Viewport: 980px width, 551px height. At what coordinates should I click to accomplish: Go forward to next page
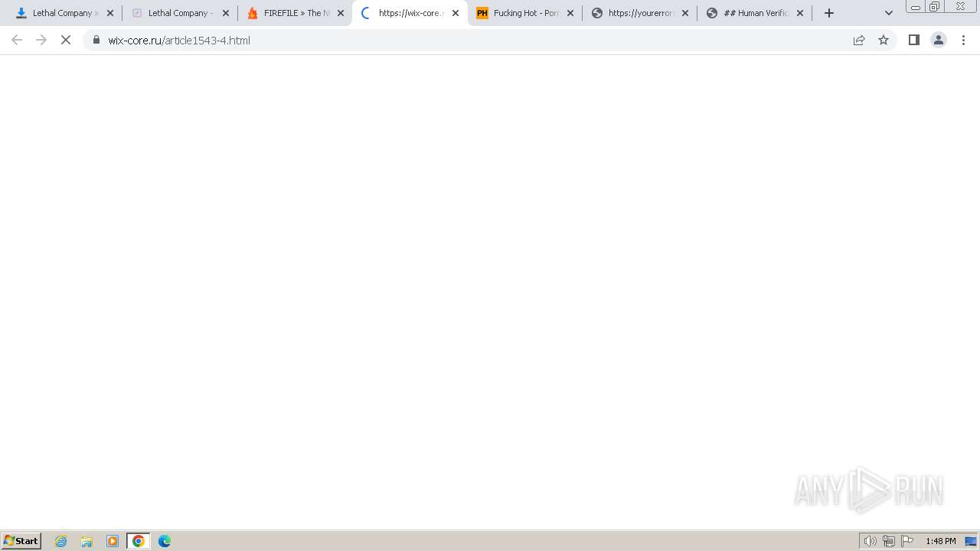point(41,40)
